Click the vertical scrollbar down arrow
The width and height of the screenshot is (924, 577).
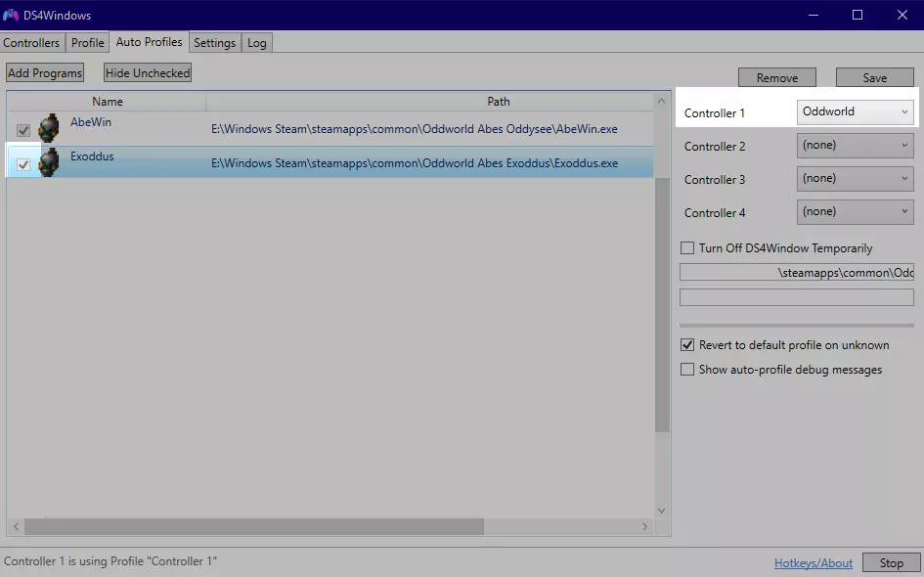[x=661, y=510]
